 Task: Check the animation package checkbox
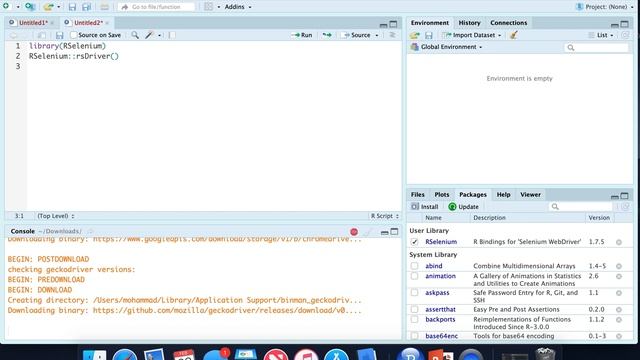click(x=414, y=276)
